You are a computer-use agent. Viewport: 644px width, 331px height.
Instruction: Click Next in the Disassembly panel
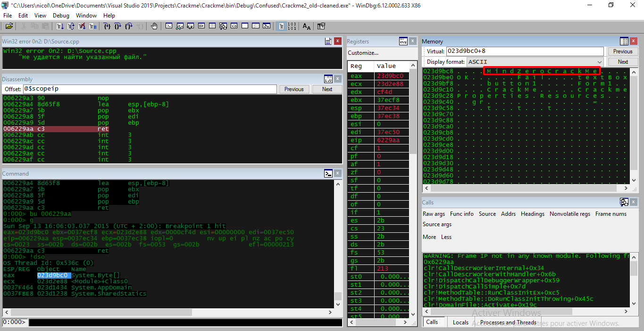(327, 89)
